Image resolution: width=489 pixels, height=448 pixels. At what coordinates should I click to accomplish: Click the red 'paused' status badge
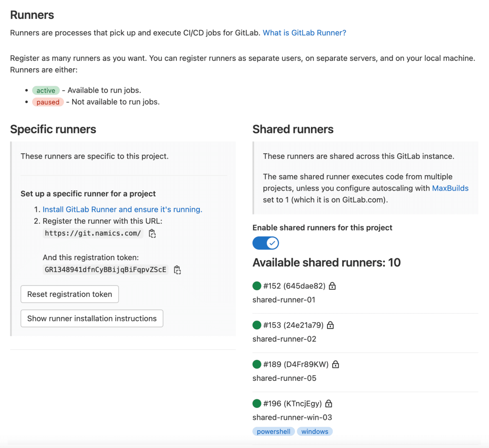48,102
